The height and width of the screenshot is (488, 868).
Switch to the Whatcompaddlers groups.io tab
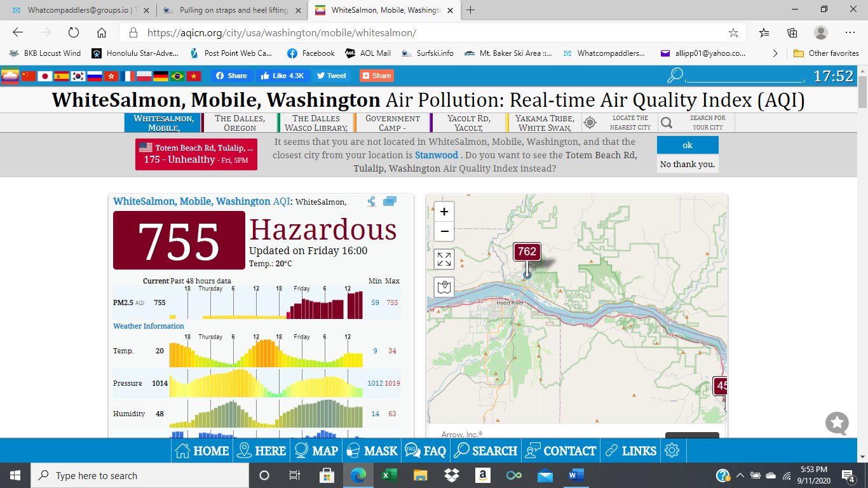coord(78,10)
